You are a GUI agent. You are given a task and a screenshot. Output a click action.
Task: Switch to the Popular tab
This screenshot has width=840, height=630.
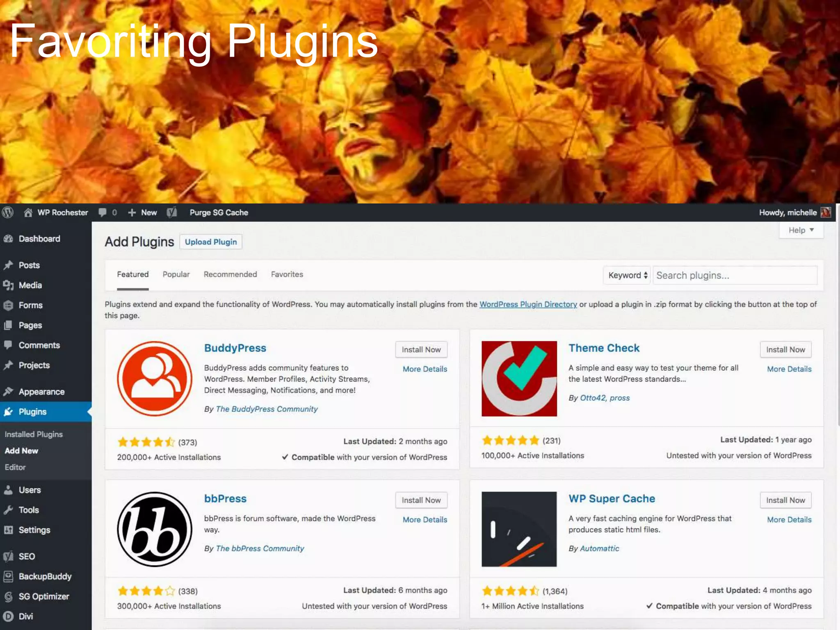pos(176,274)
